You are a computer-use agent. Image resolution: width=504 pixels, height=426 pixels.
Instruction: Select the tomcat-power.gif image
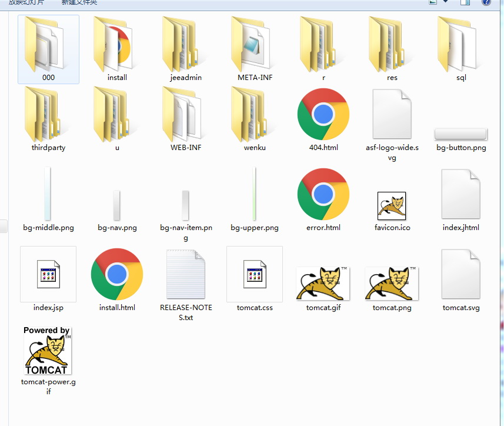point(49,361)
